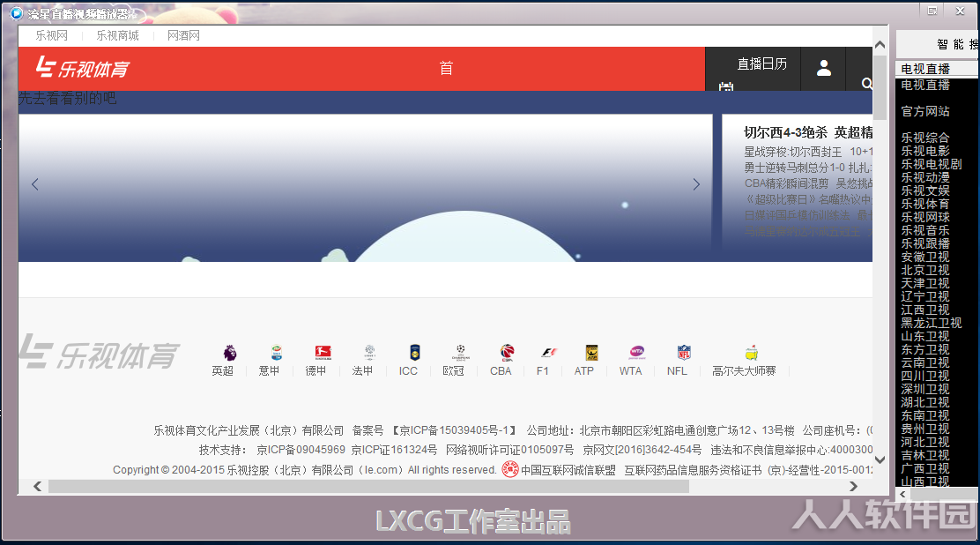Click the 欧冠 Champions League icon
This screenshot has width=980, height=545.
(461, 352)
